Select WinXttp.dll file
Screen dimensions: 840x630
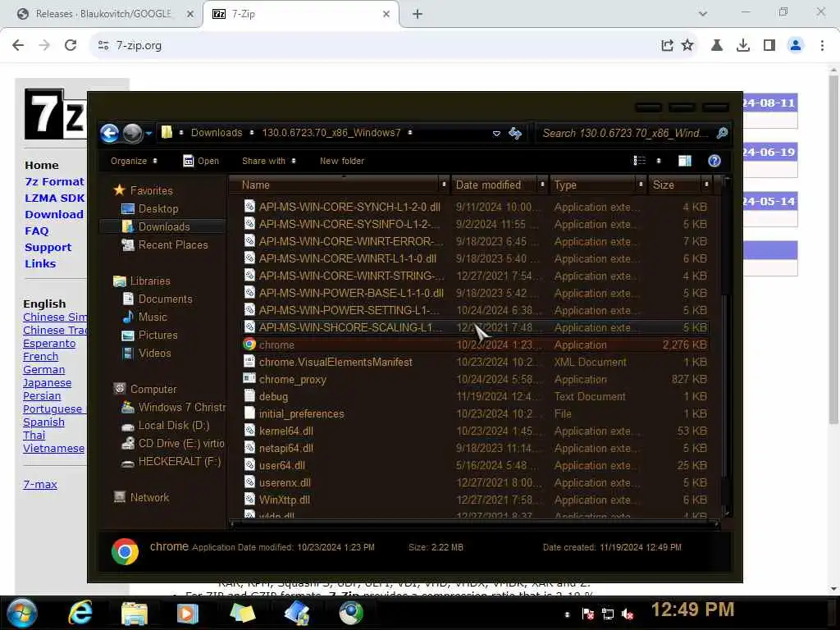[475, 500]
